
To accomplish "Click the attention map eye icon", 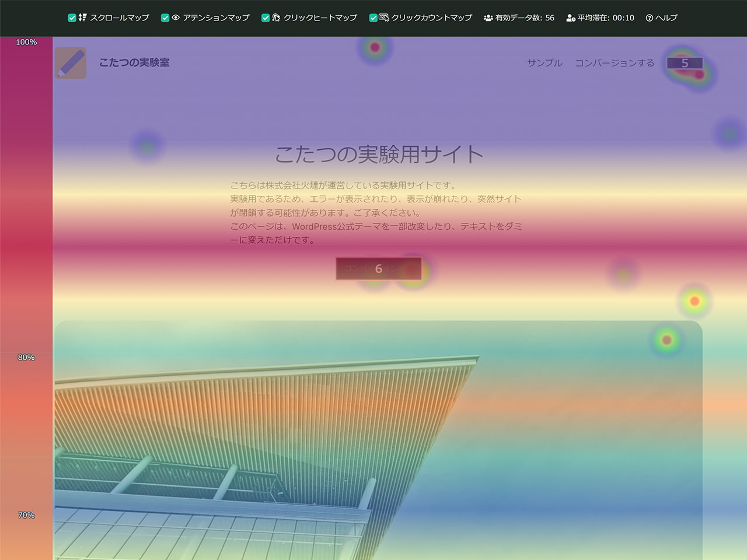I will point(176,17).
